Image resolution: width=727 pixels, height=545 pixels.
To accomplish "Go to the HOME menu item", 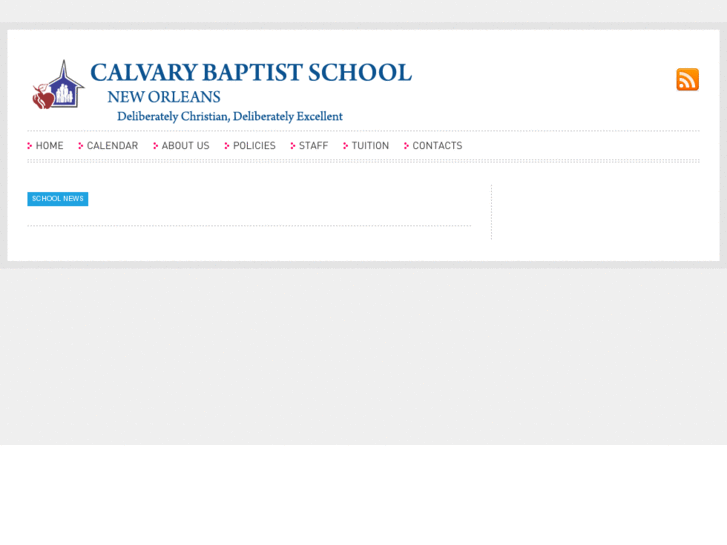I will [x=49, y=146].
